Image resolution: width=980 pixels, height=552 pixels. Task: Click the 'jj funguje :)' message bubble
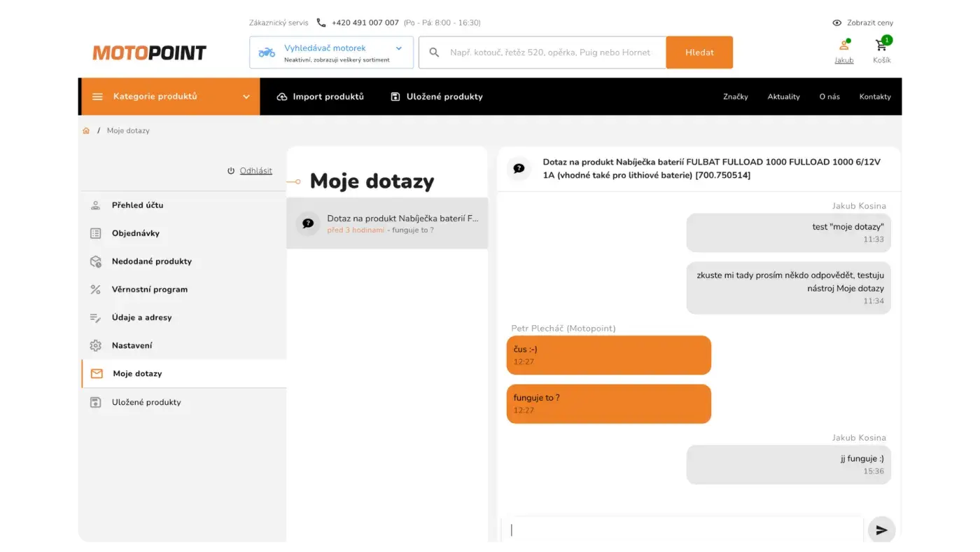(x=789, y=464)
